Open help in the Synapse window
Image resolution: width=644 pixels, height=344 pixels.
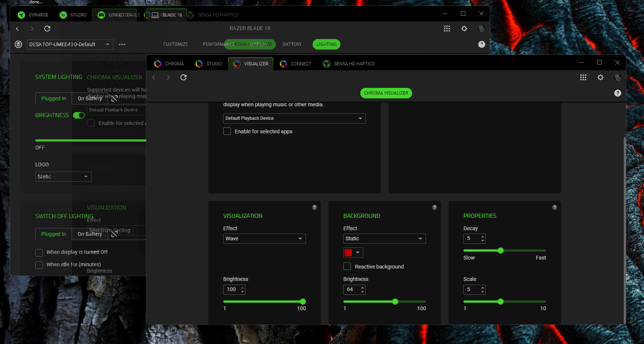tap(482, 44)
